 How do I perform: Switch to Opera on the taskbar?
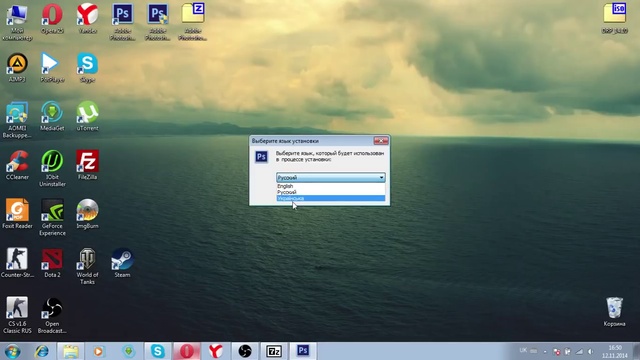187,351
